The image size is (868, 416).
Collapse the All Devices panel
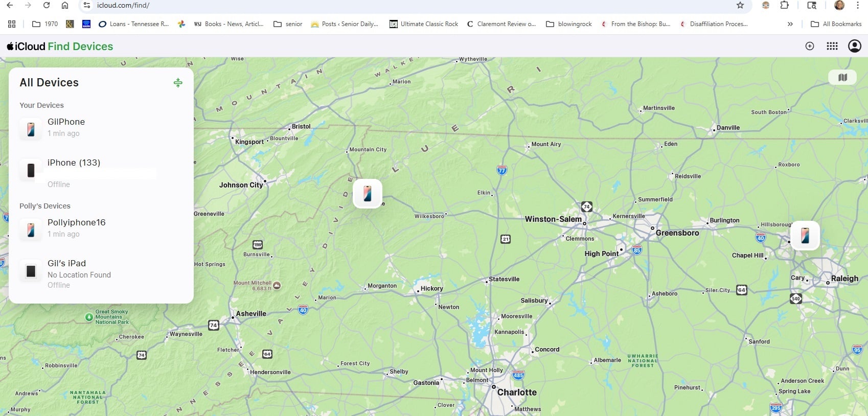[x=178, y=83]
